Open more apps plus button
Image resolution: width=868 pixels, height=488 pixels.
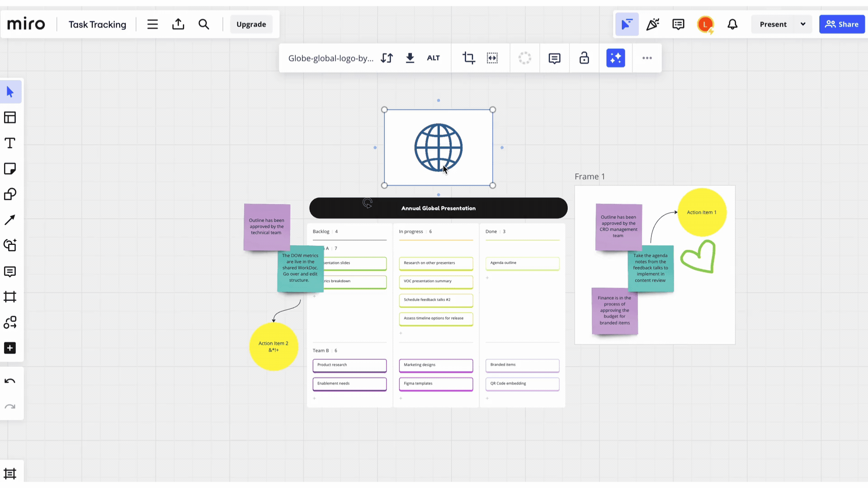point(10,348)
